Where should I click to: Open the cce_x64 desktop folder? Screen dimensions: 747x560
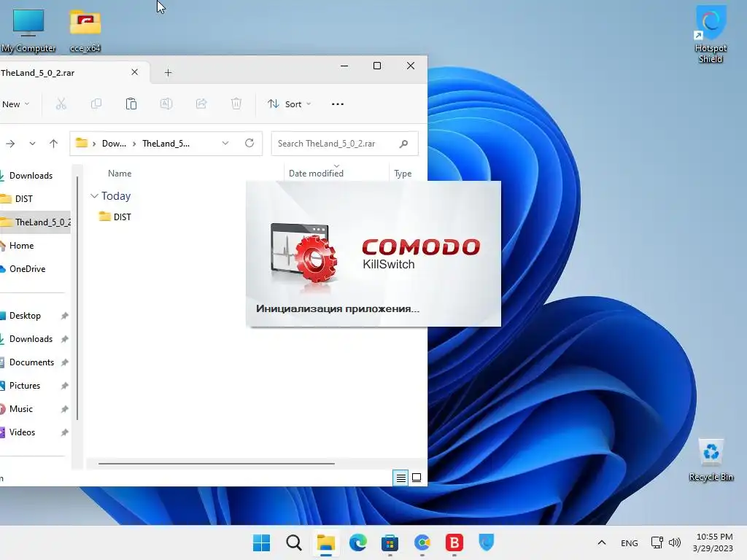point(85,30)
